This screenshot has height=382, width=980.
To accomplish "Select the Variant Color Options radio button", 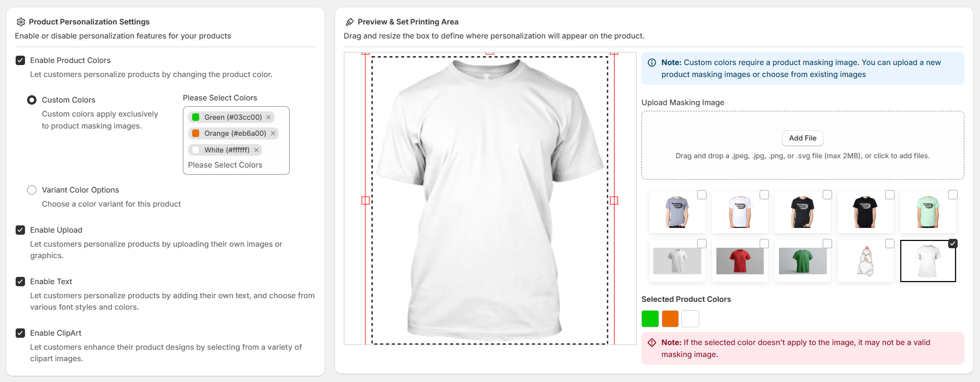I will [32, 190].
